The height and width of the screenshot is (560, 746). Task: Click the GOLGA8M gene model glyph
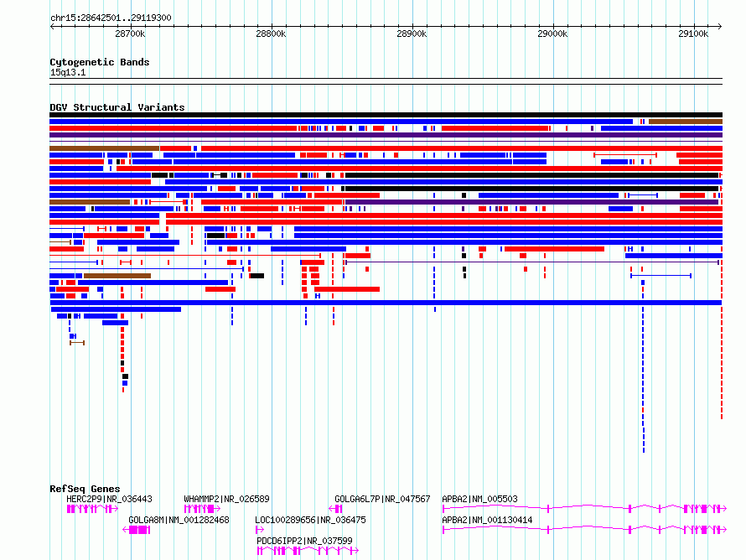pos(137,530)
